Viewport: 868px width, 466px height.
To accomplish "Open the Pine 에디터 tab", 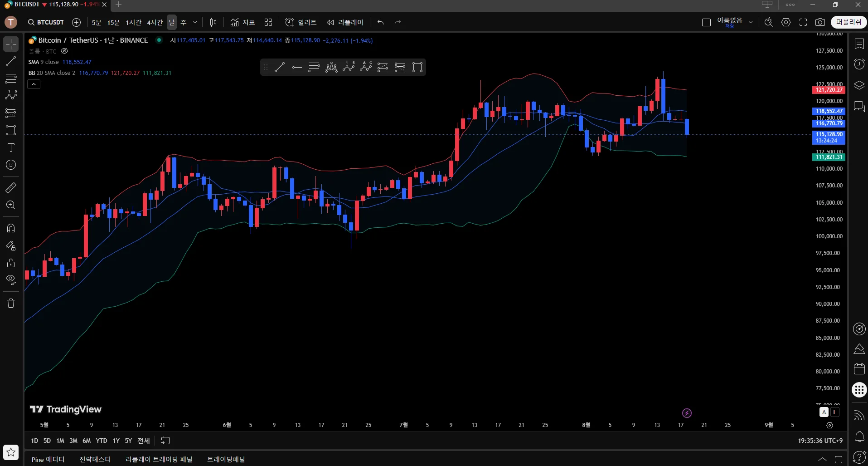I will (x=48, y=459).
